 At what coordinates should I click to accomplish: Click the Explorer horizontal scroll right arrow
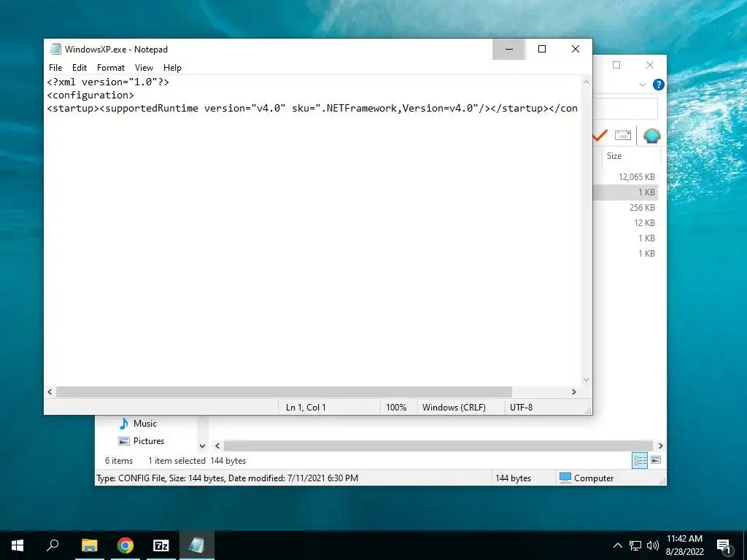point(660,446)
